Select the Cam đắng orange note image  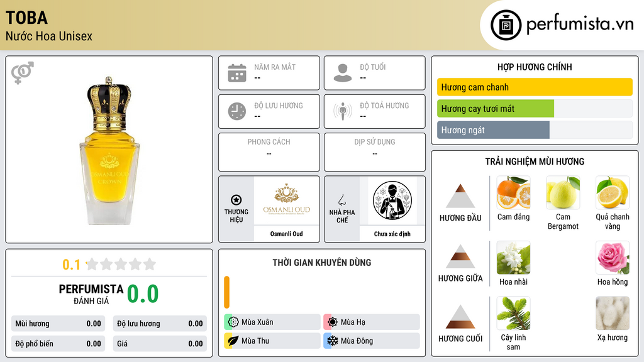pos(513,192)
